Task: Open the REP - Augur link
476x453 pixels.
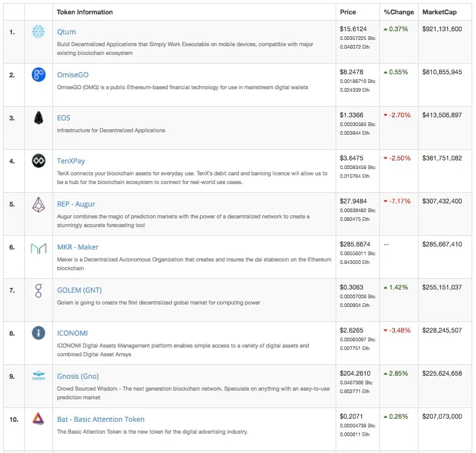Action: 76,204
